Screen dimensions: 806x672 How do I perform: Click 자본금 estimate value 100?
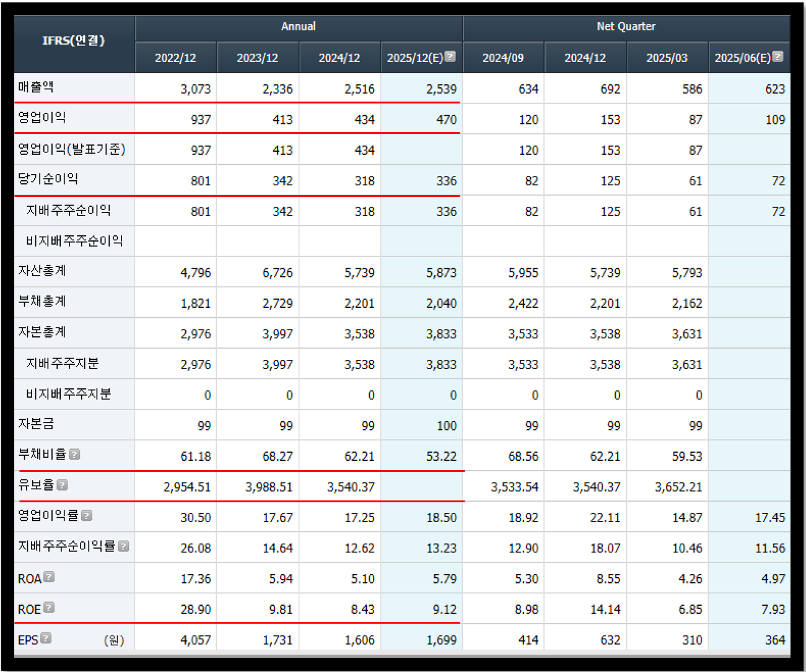(446, 426)
